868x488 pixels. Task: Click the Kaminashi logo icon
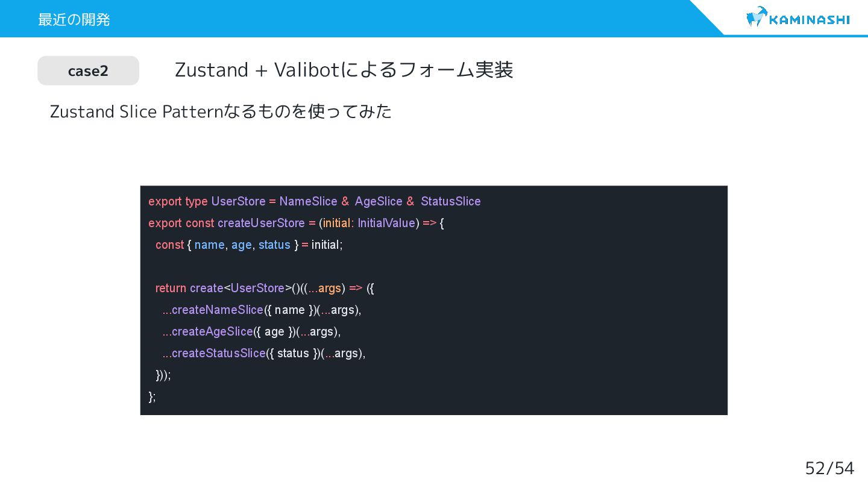(x=756, y=17)
